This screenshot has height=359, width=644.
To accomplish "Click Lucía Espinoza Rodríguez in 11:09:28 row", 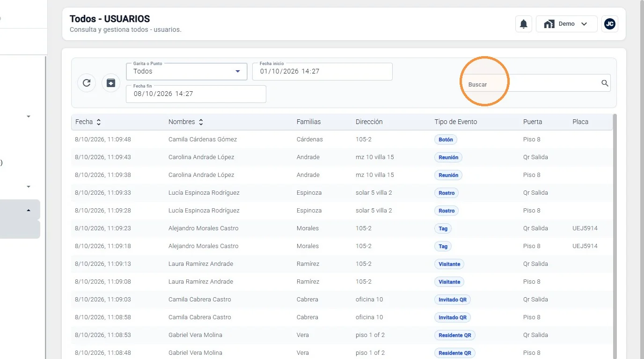I will (204, 211).
